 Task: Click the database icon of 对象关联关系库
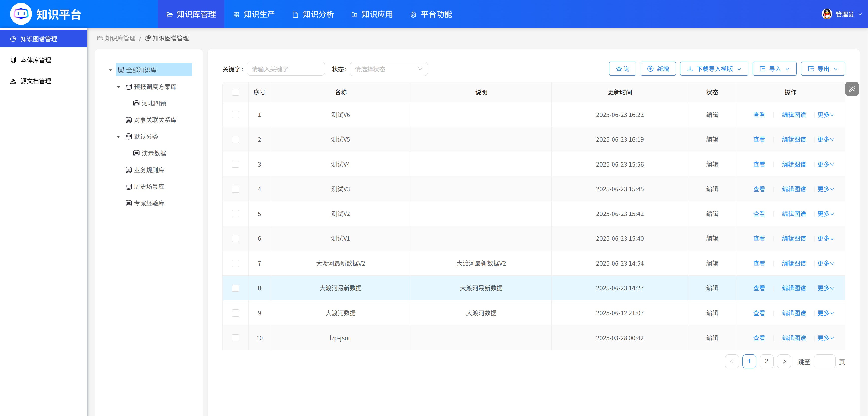point(128,120)
